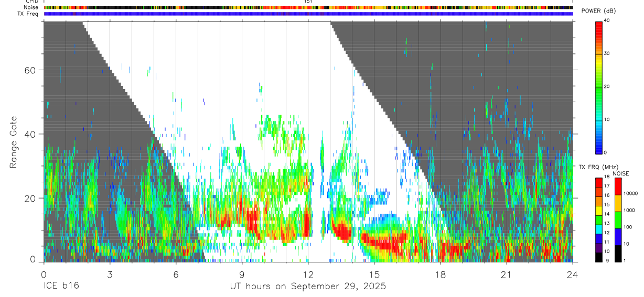The height and width of the screenshot is (297, 644).
Task: Click the '3' tick on the UT hours axis
Action: point(110,274)
